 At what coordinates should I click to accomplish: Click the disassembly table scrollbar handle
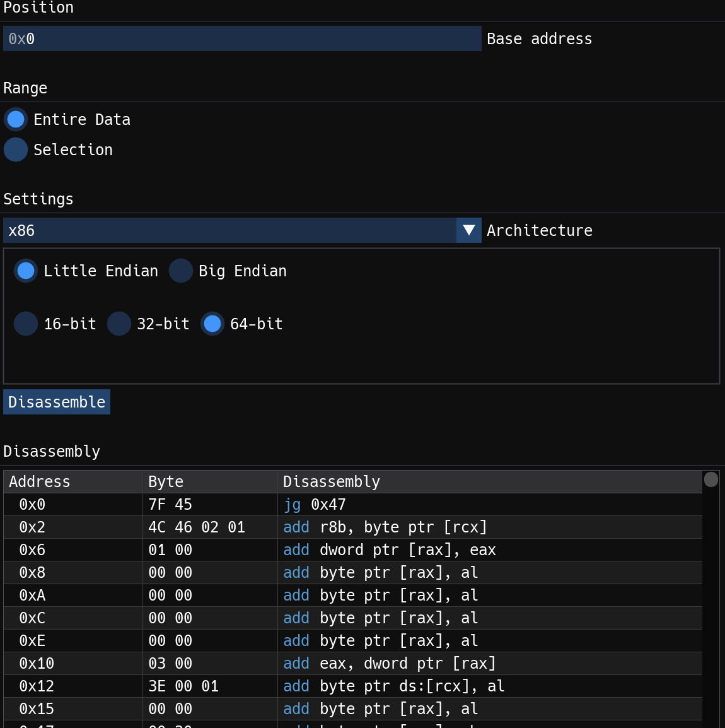coord(711,479)
